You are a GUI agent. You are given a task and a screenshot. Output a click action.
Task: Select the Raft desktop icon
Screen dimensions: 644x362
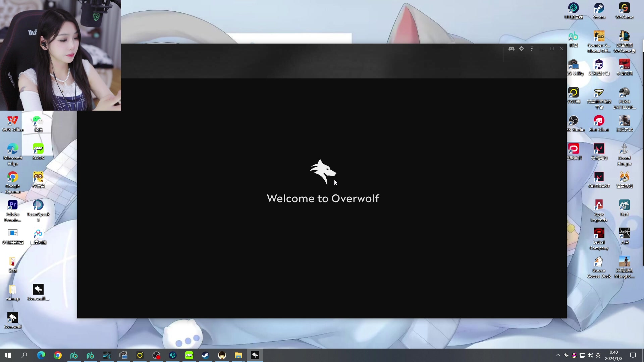tap(625, 208)
